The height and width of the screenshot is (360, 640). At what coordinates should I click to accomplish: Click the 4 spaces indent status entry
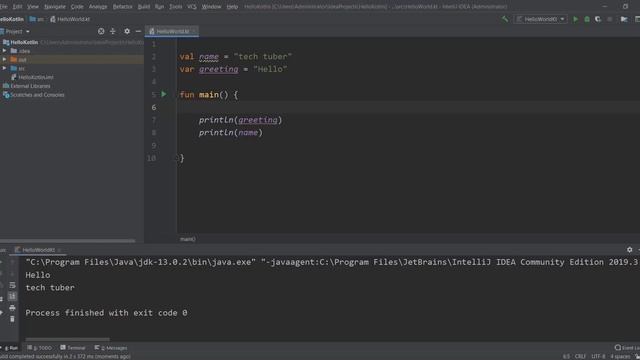(620, 356)
